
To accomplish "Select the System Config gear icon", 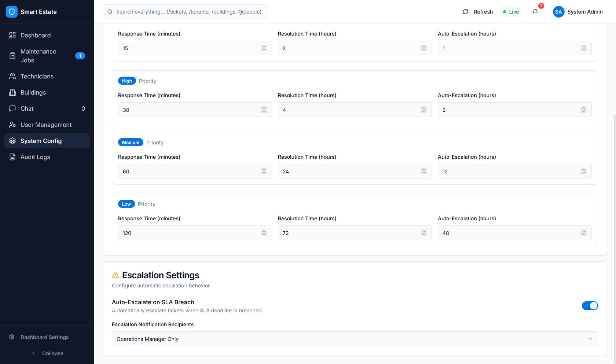I will [x=12, y=141].
